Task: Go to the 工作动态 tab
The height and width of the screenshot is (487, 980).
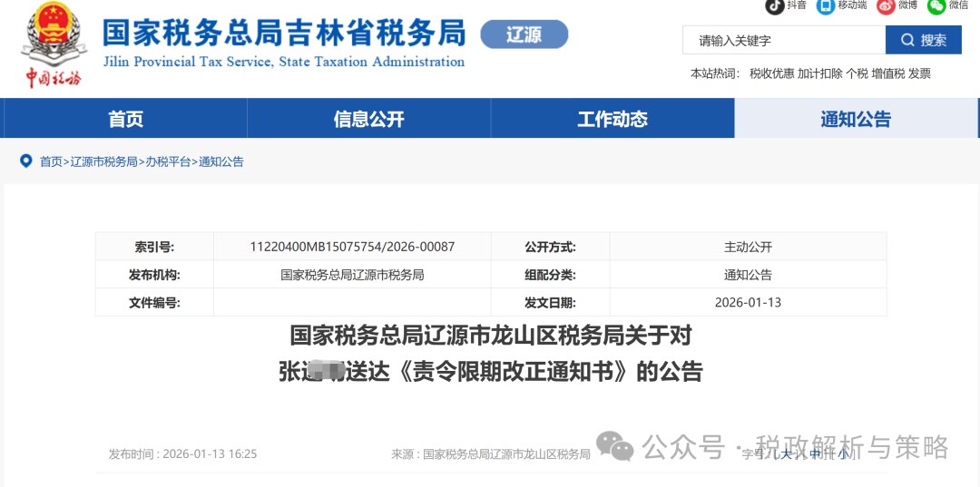Action: (x=612, y=119)
